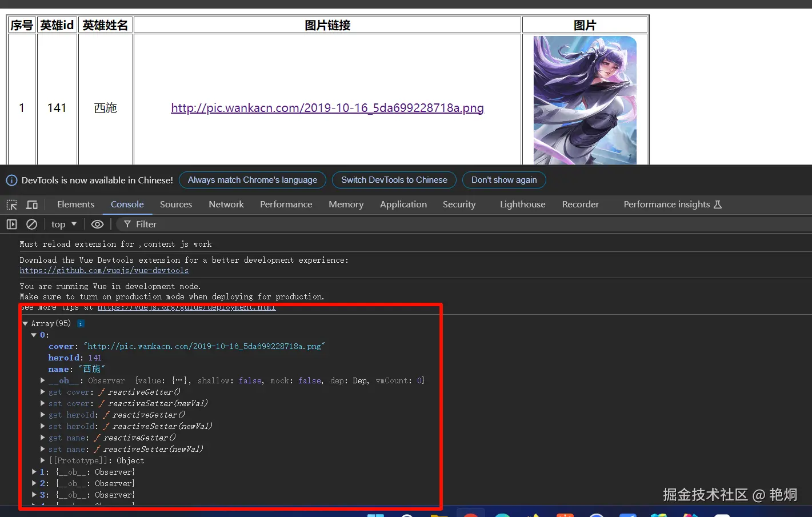Click the 图片 column header
Image resolution: width=812 pixels, height=517 pixels.
pos(585,25)
